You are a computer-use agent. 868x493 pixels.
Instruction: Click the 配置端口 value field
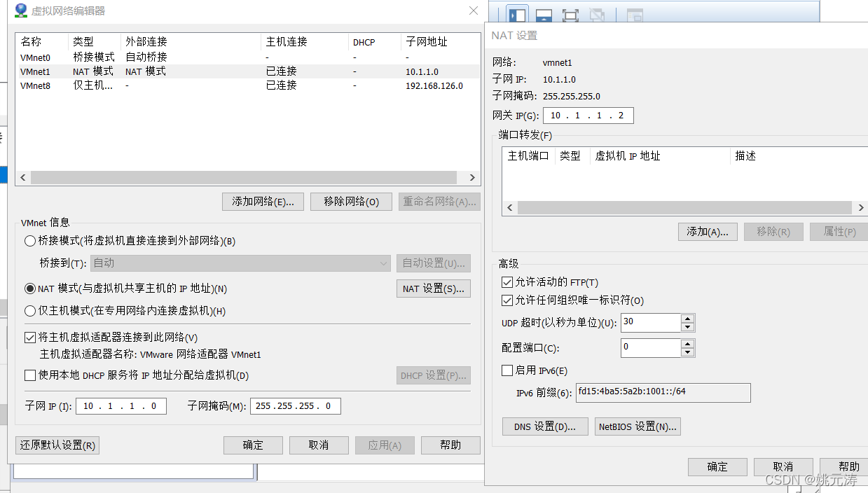tap(651, 347)
